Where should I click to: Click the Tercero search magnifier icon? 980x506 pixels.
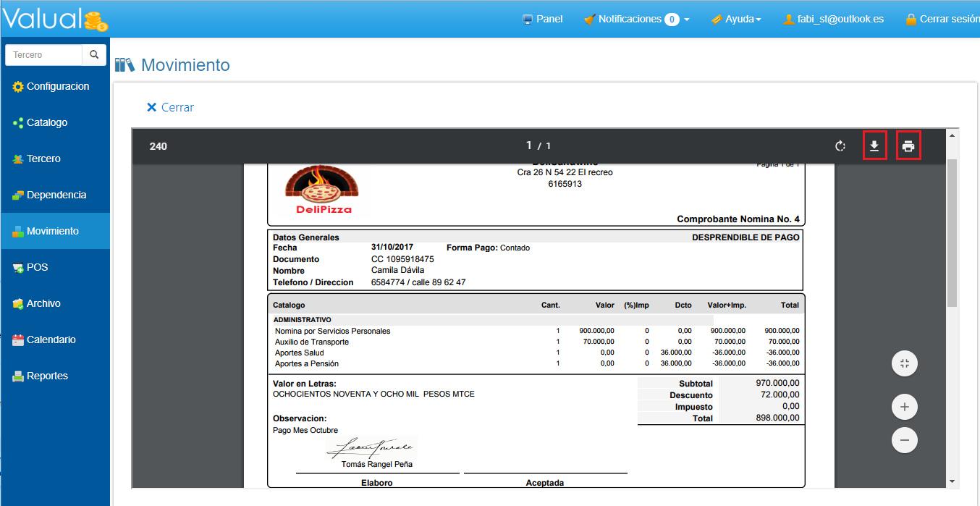(94, 55)
